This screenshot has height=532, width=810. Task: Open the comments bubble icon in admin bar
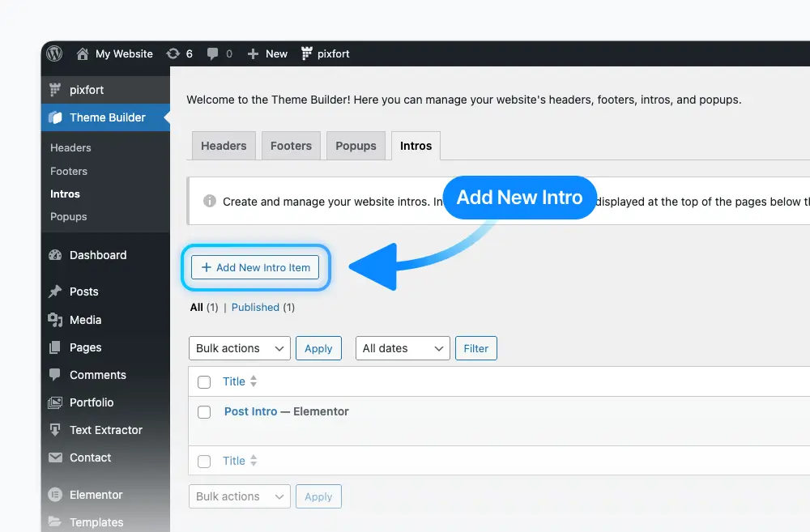click(212, 53)
